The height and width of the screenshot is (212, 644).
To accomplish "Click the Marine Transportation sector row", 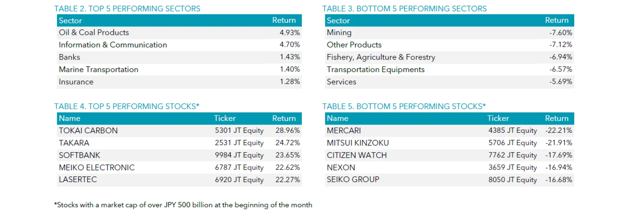I will tap(179, 69).
